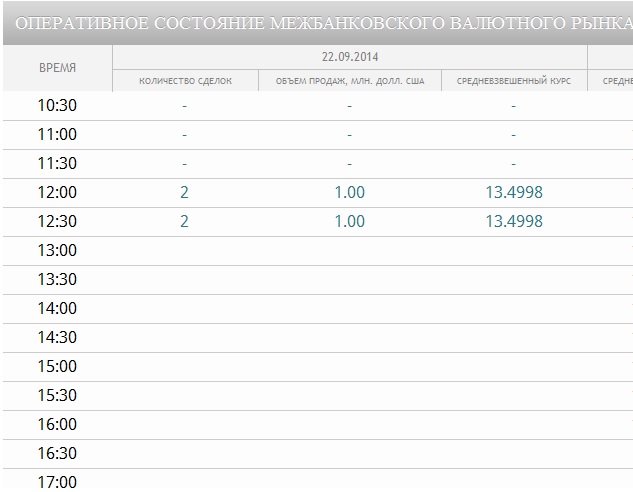Image resolution: width=633 pixels, height=492 pixels.
Task: Click the ОБЪЕМ ПРОДАЖ column header
Action: 349,81
